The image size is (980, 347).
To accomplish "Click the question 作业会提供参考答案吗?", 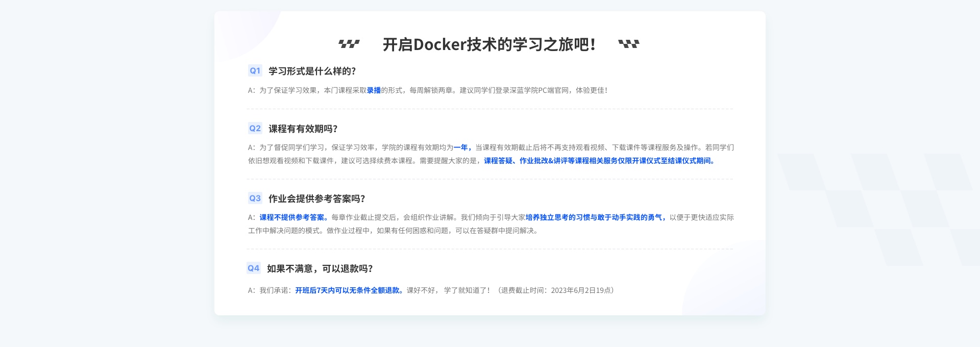I will click(x=316, y=199).
